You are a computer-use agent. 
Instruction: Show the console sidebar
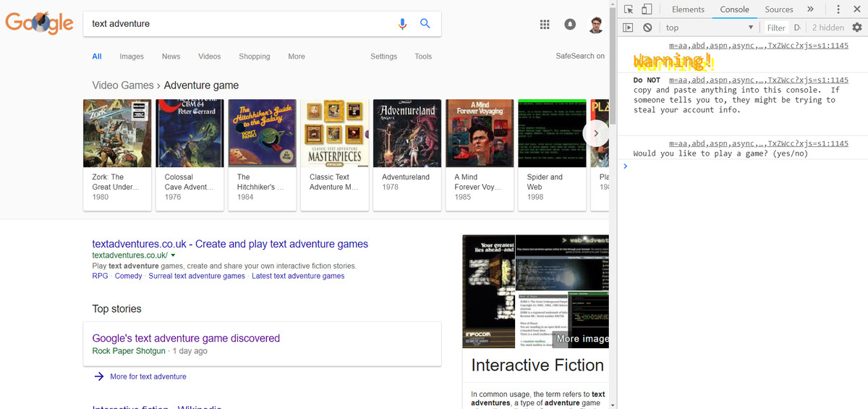point(628,28)
